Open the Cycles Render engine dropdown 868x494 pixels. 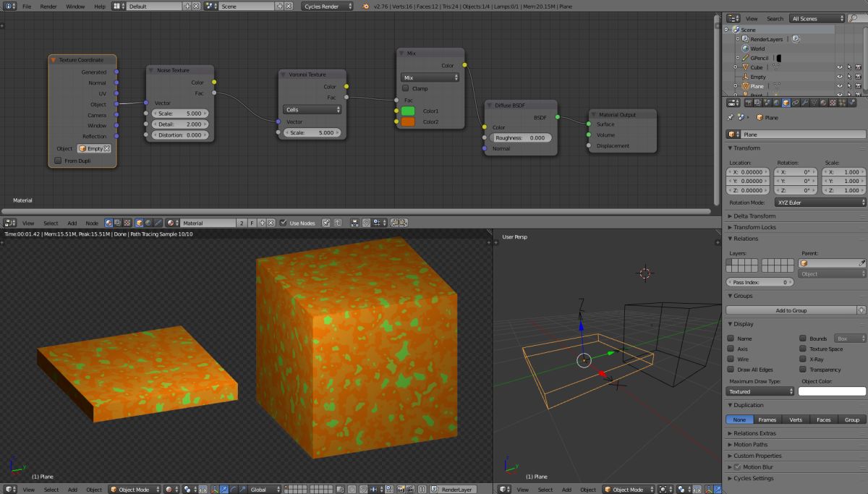327,6
